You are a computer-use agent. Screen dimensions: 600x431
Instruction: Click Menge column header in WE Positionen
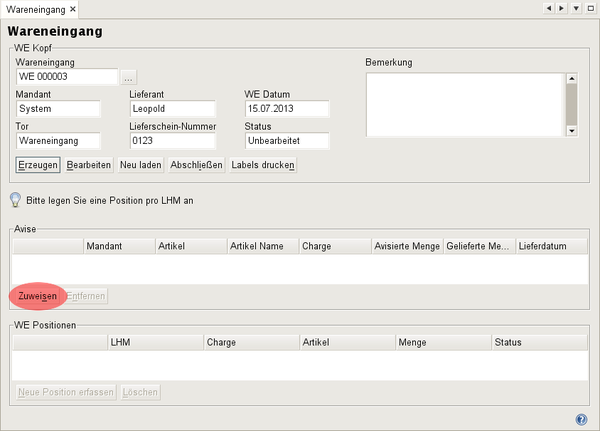click(x=444, y=343)
